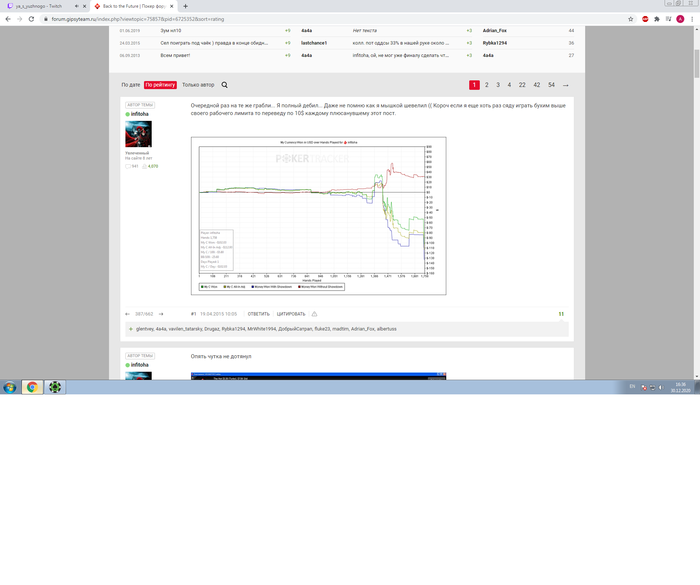The width and height of the screenshot is (700, 585).
Task: Open top post 'Зум нл10'
Action: pyautogui.click(x=171, y=30)
